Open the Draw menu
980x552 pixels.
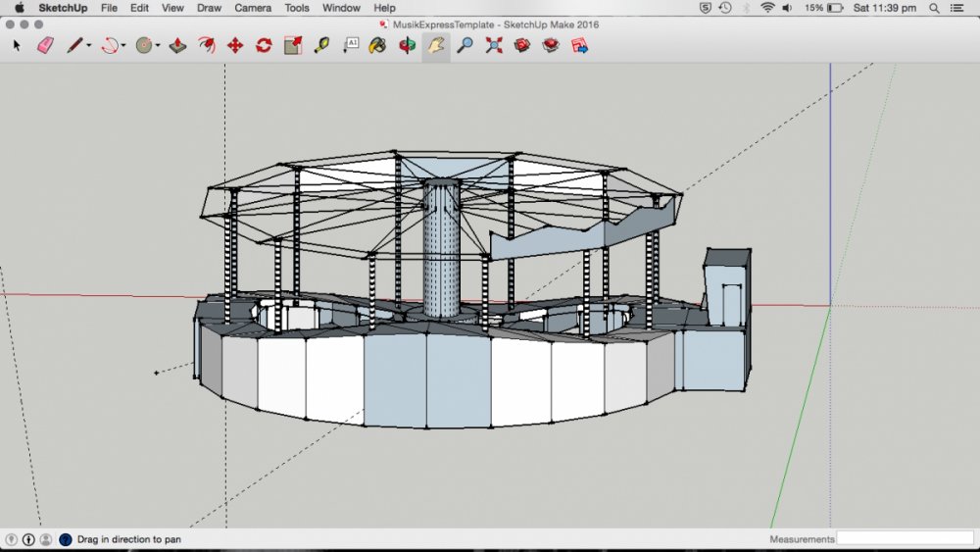coord(209,8)
